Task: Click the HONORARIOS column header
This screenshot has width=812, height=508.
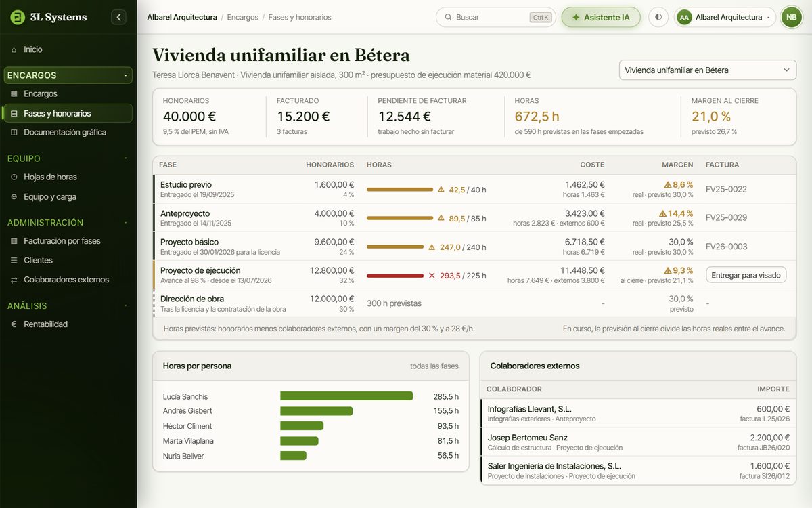Action: click(330, 165)
